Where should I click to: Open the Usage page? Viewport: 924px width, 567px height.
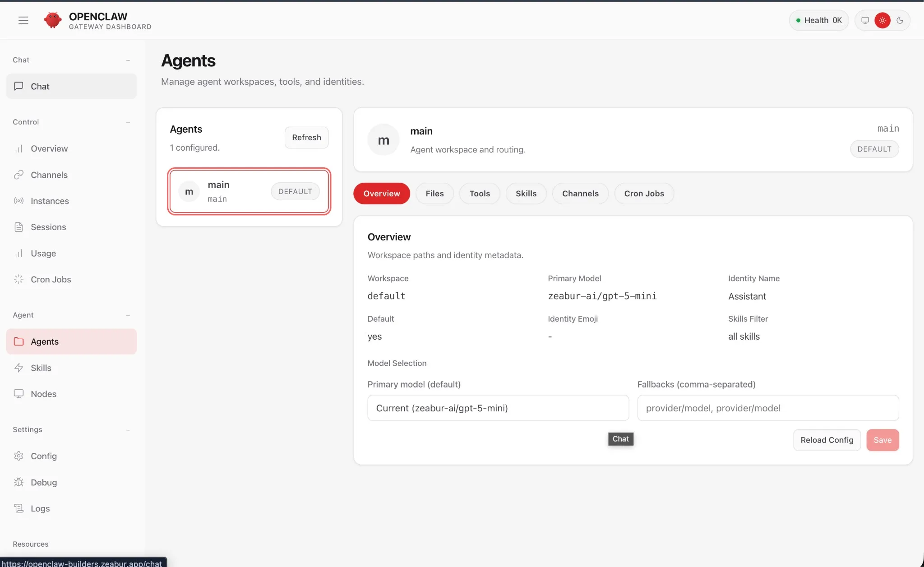[71, 253]
